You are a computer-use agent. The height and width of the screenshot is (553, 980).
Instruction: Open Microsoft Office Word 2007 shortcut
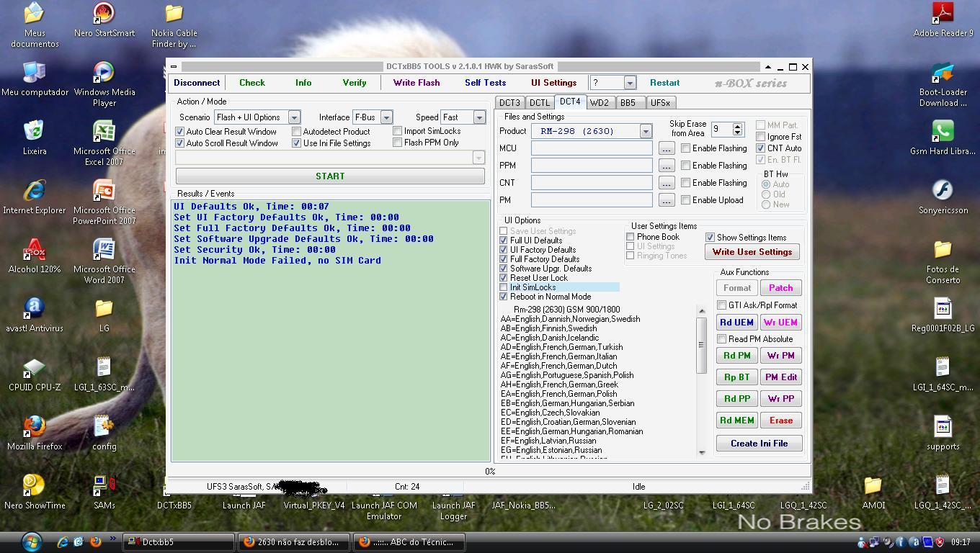coord(104,261)
